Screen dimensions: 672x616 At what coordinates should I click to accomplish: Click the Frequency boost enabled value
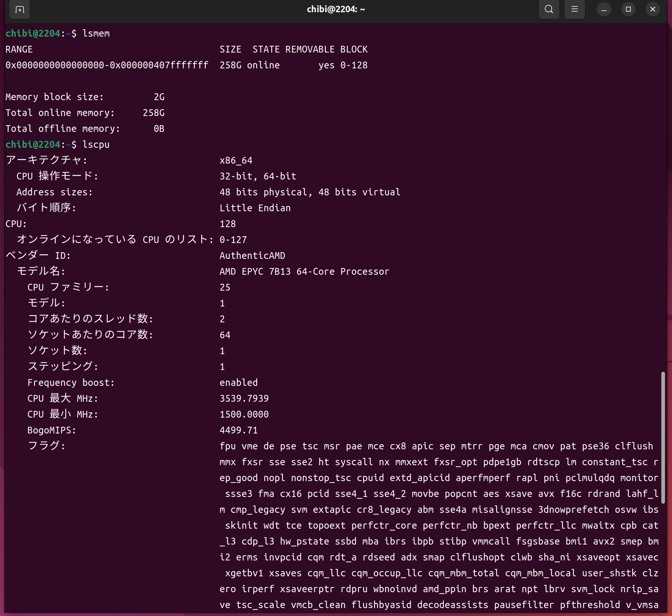[238, 382]
